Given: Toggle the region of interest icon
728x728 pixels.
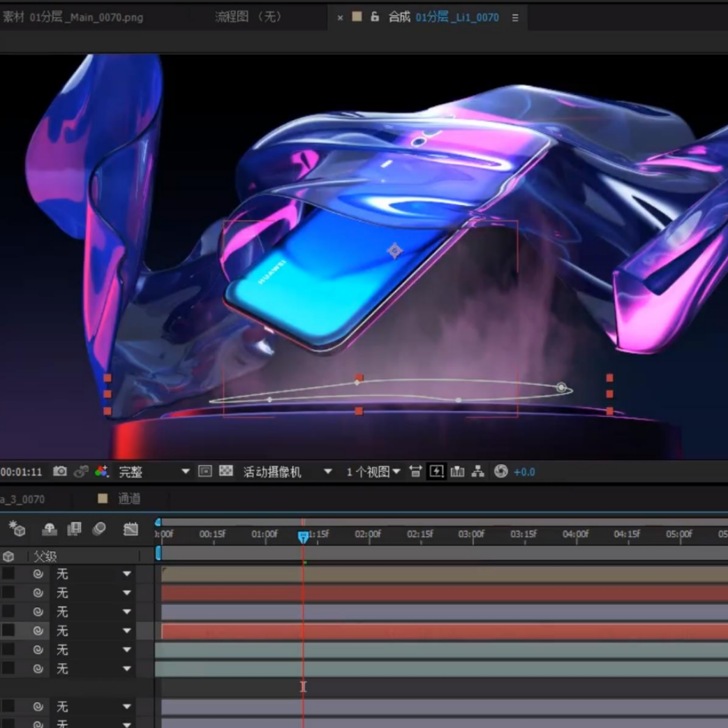Looking at the screenshot, I should click(205, 471).
